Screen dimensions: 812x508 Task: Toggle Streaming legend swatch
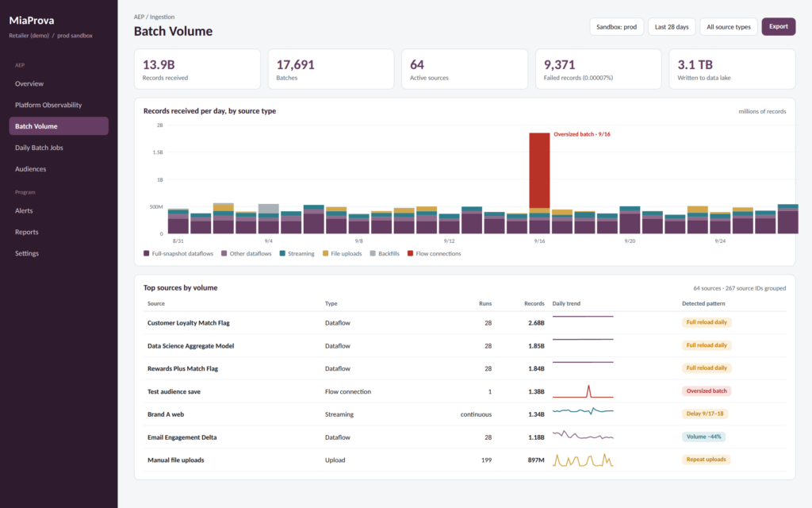click(282, 253)
